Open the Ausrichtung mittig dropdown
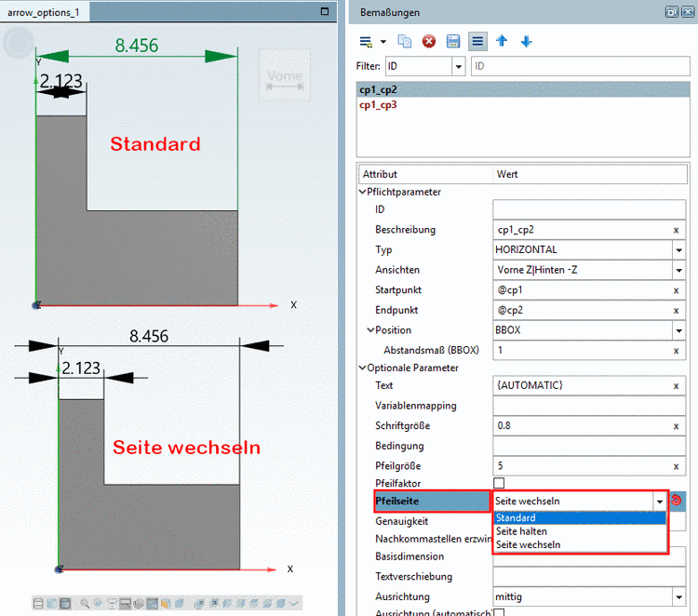This screenshot has width=698, height=616. pos(678,596)
